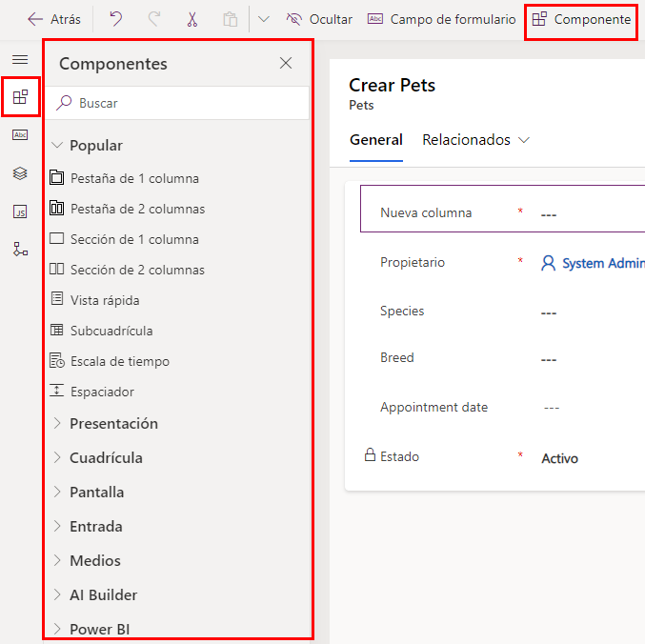Add Pestaña de 2 columnas component
645x644 pixels.
(127, 209)
